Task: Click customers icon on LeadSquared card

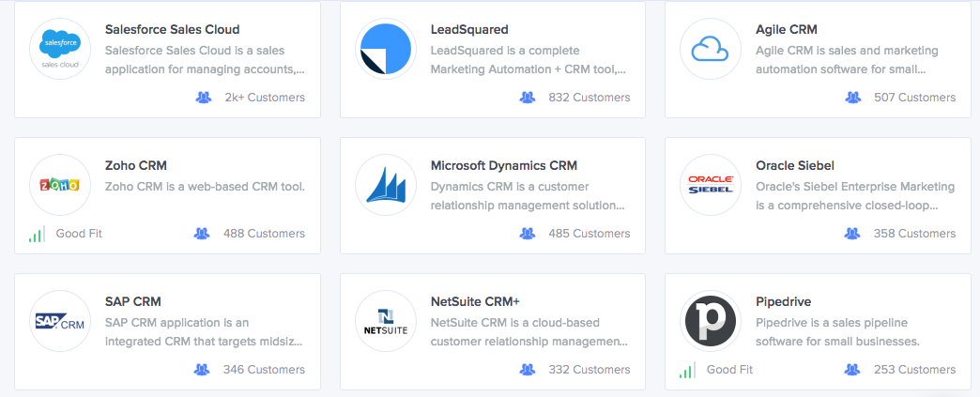Action: pos(528,98)
